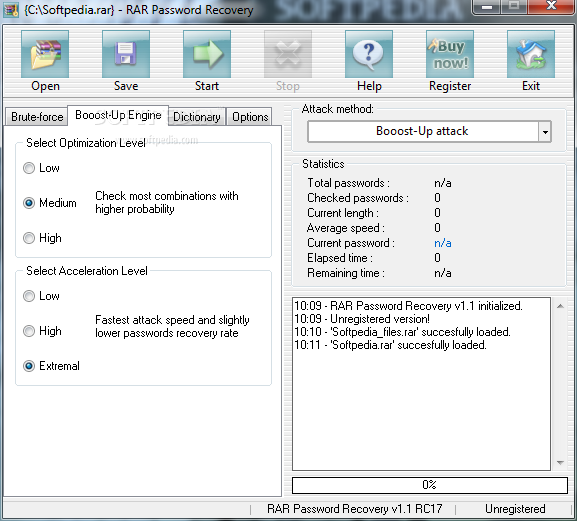Click the Unregistered status bar entry
577x521 pixels.
515,509
